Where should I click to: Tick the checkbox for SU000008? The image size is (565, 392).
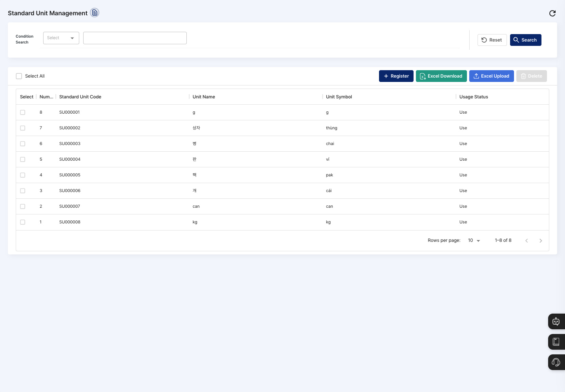click(23, 222)
